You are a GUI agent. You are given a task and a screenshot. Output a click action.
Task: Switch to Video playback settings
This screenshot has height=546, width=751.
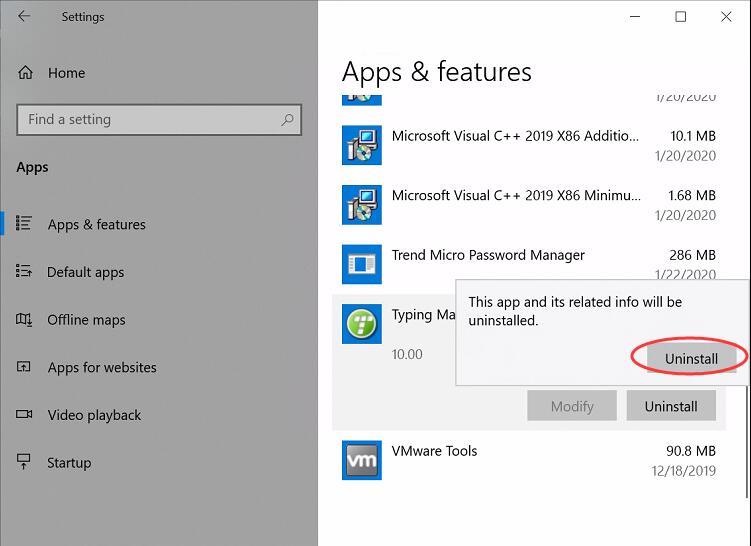pos(94,415)
